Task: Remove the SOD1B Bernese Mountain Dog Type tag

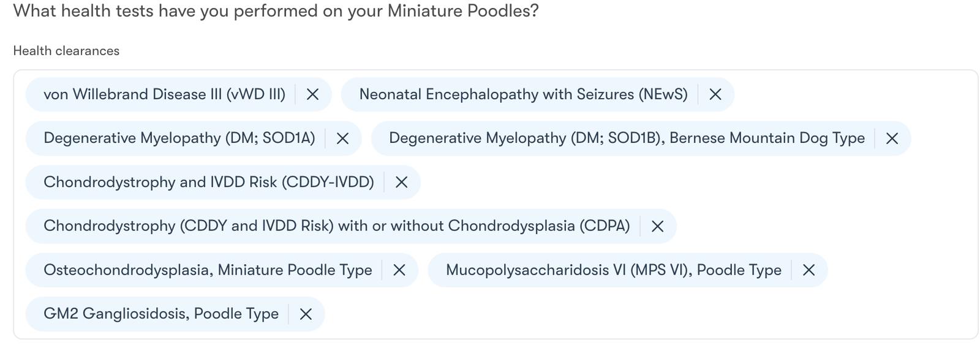Action: (892, 138)
